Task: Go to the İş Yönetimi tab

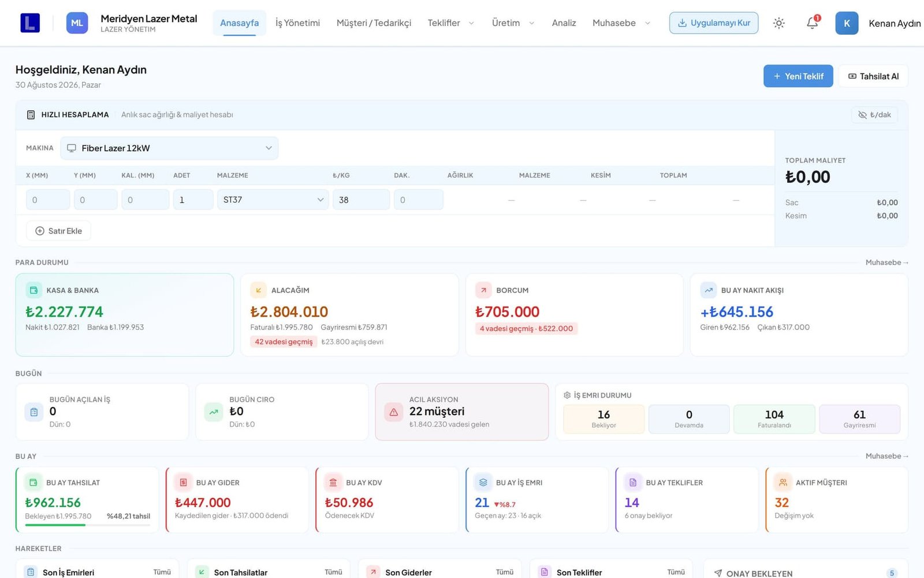Action: tap(297, 23)
